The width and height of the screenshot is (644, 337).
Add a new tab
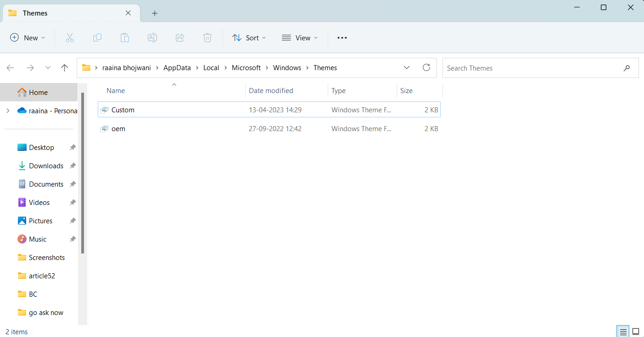[x=155, y=13]
